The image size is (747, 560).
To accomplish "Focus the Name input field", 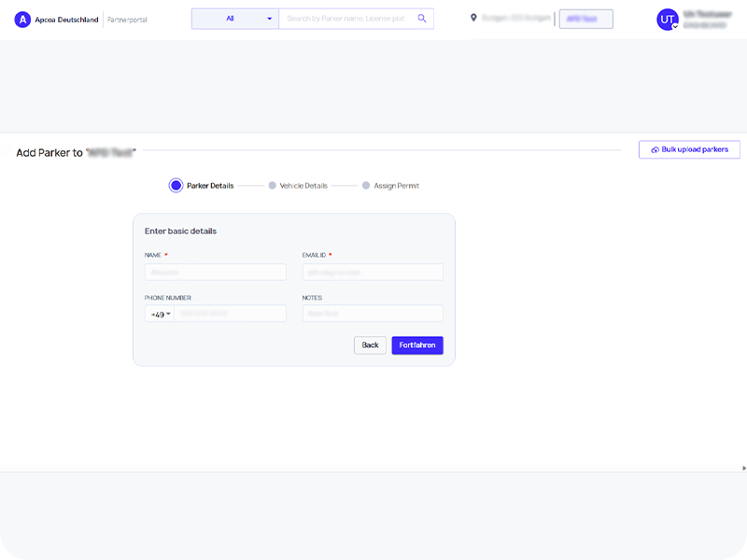I will coord(216,273).
